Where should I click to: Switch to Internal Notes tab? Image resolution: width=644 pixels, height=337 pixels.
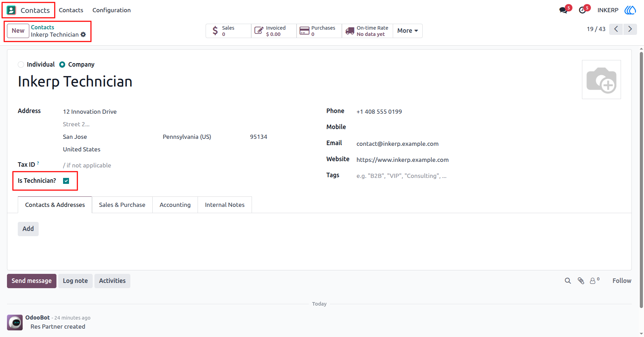tap(225, 205)
